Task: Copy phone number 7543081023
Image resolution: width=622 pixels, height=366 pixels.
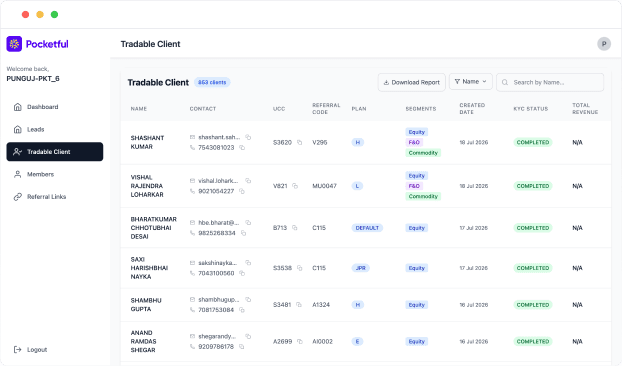Action: coord(242,148)
